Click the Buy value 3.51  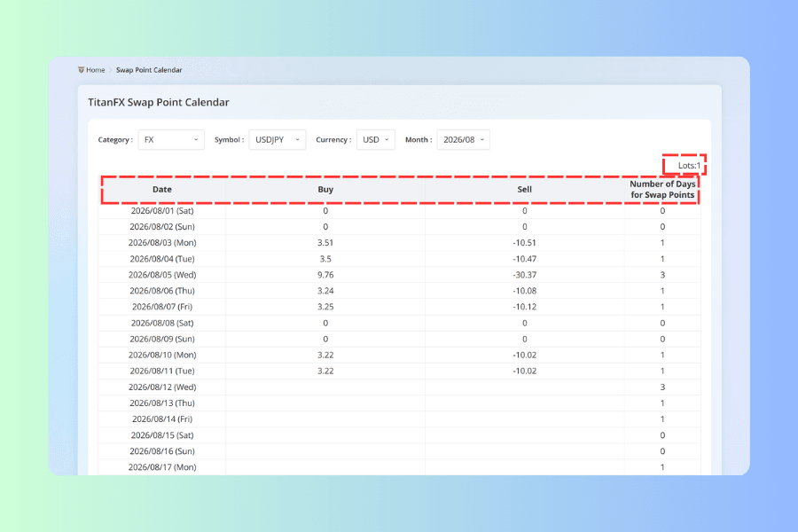(325, 243)
